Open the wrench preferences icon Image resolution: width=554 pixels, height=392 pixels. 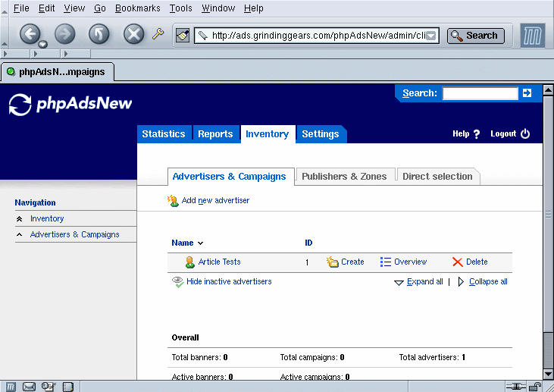[158, 34]
